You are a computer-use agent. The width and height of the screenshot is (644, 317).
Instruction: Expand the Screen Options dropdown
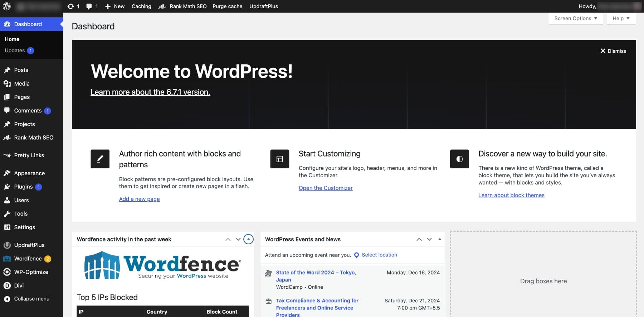pos(575,18)
